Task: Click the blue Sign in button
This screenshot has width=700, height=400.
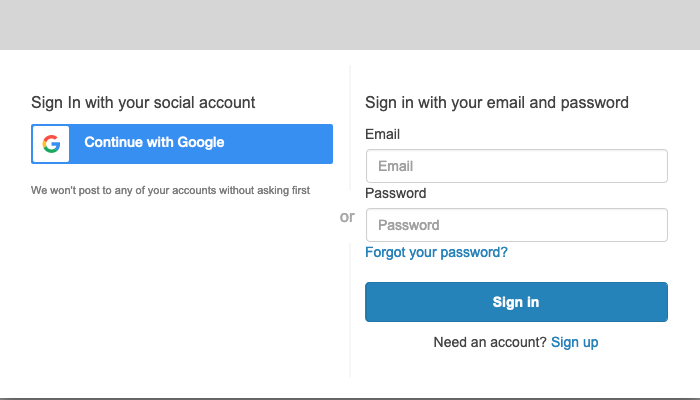Action: tap(517, 302)
